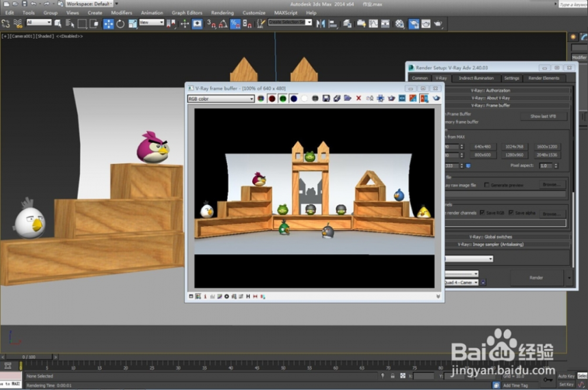The image size is (588, 390).
Task: Open selection filter All dropdown
Action: (38, 23)
